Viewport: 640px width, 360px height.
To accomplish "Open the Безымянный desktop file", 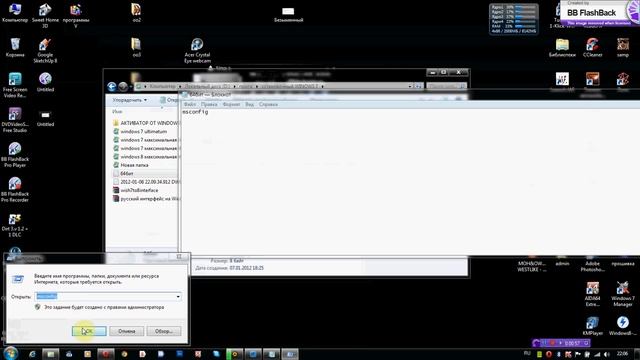I will point(288,14).
